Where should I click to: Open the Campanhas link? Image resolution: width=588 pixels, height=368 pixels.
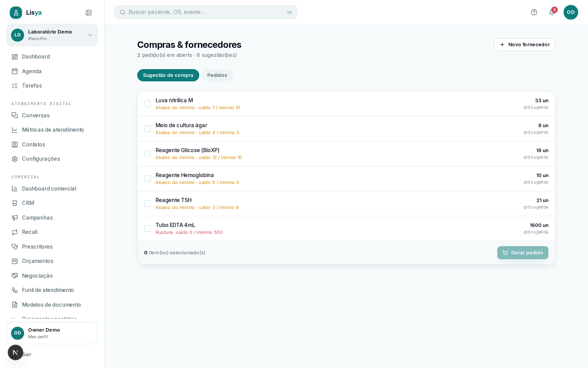tap(52, 218)
